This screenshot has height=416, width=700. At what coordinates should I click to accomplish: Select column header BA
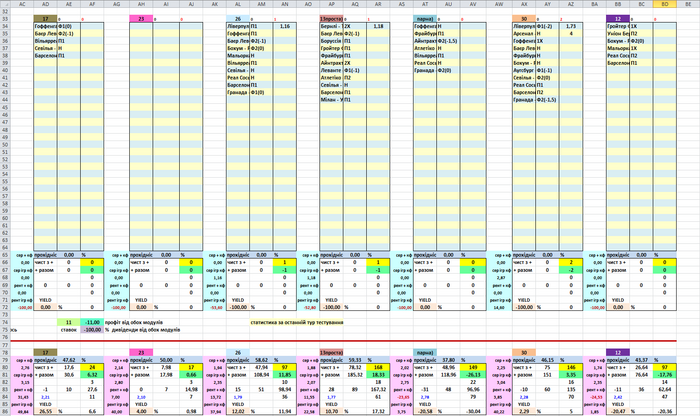pyautogui.click(x=595, y=4)
